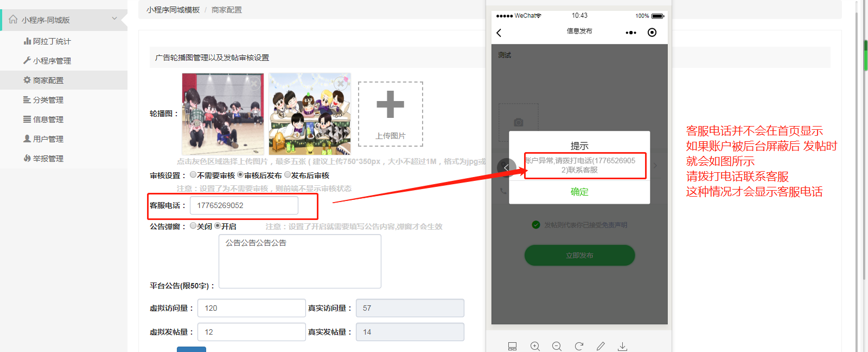Click 上传图片 to add carousel image

coord(391,114)
